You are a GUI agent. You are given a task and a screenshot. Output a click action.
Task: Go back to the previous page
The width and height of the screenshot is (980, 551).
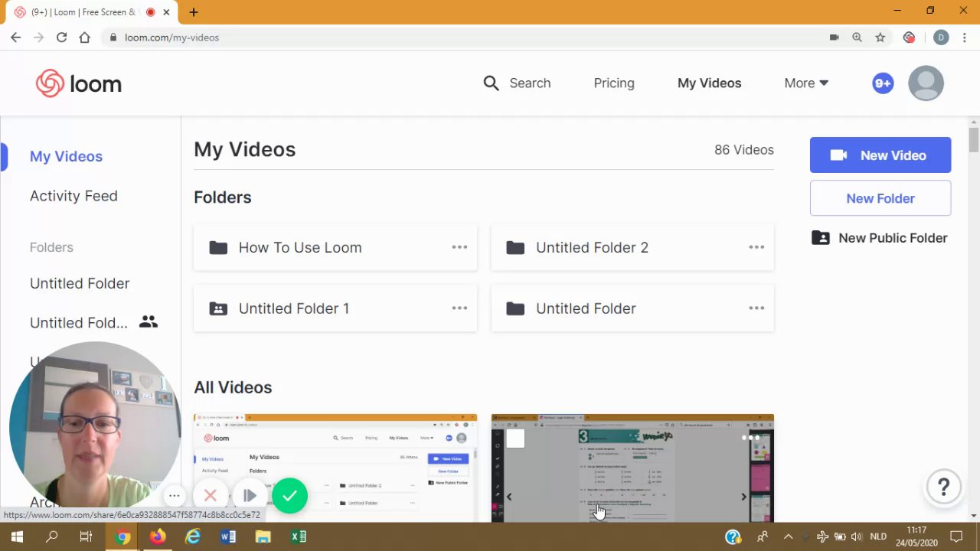pyautogui.click(x=15, y=37)
